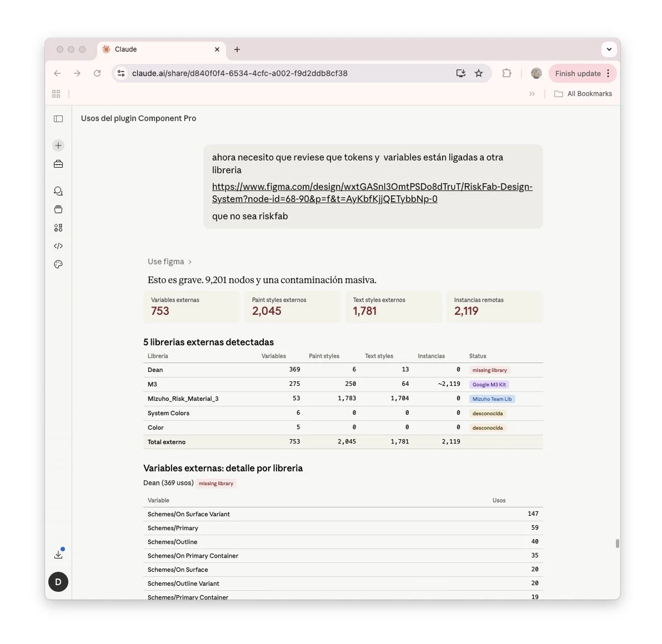Click the Variables externas: detalle por libreria heading
The width and height of the screenshot is (662, 644).
pyautogui.click(x=223, y=469)
